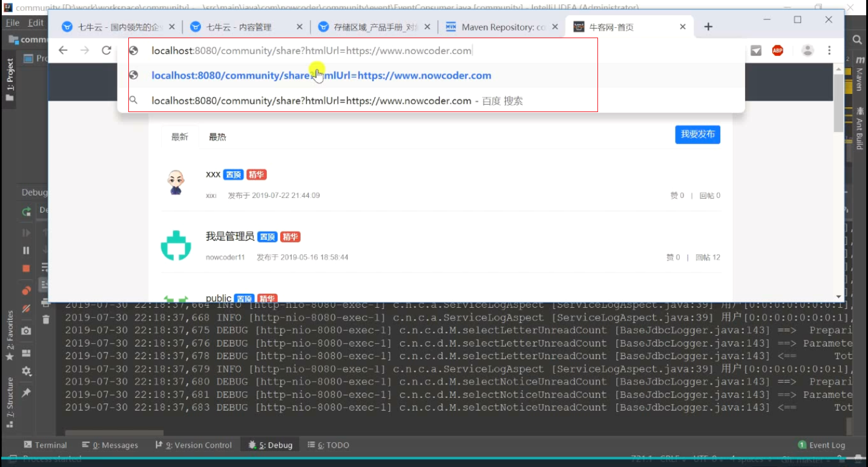Screen dimensions: 868x467
Task: Close the Maven Repository tab
Action: (555, 27)
